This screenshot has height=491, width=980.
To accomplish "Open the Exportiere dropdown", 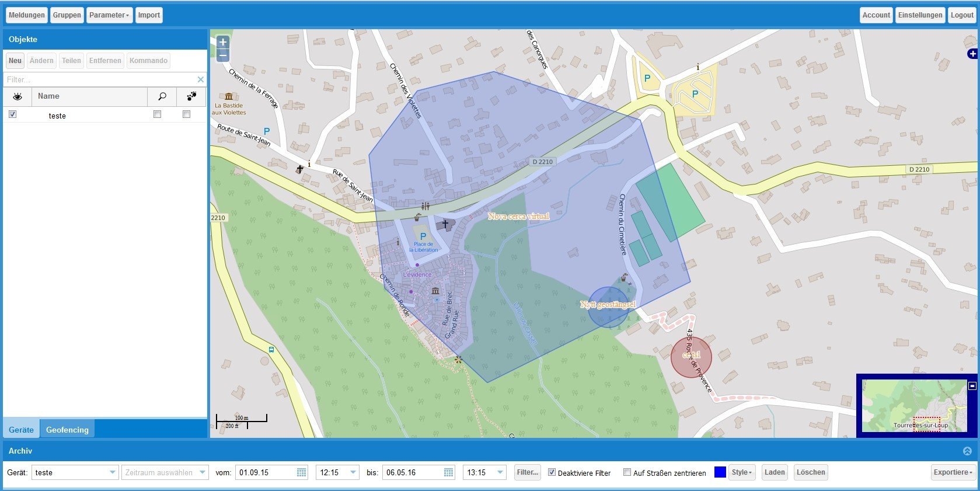I will [x=953, y=472].
